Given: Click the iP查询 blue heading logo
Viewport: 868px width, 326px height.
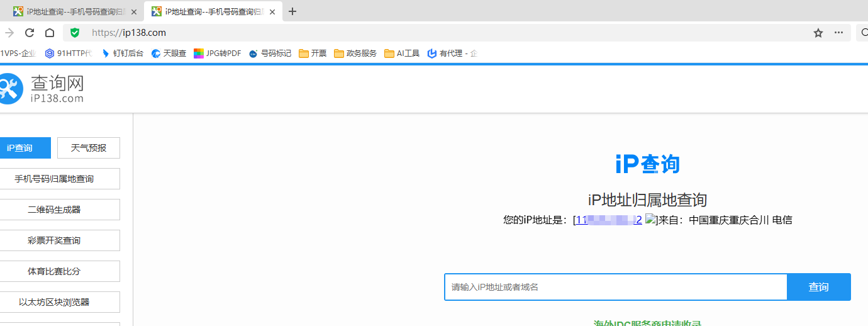Looking at the screenshot, I should (647, 164).
